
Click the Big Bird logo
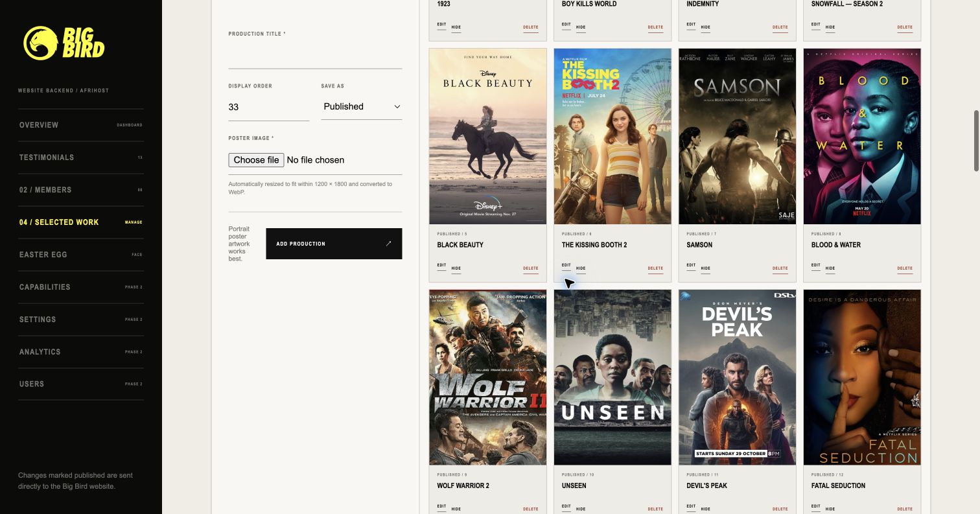64,43
